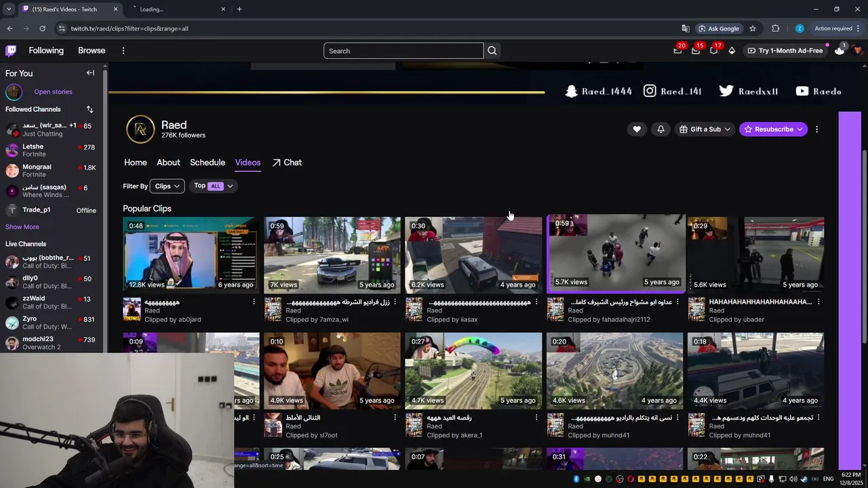Image resolution: width=868 pixels, height=488 pixels.
Task: Open Twitch home logo
Action: pyautogui.click(x=11, y=51)
